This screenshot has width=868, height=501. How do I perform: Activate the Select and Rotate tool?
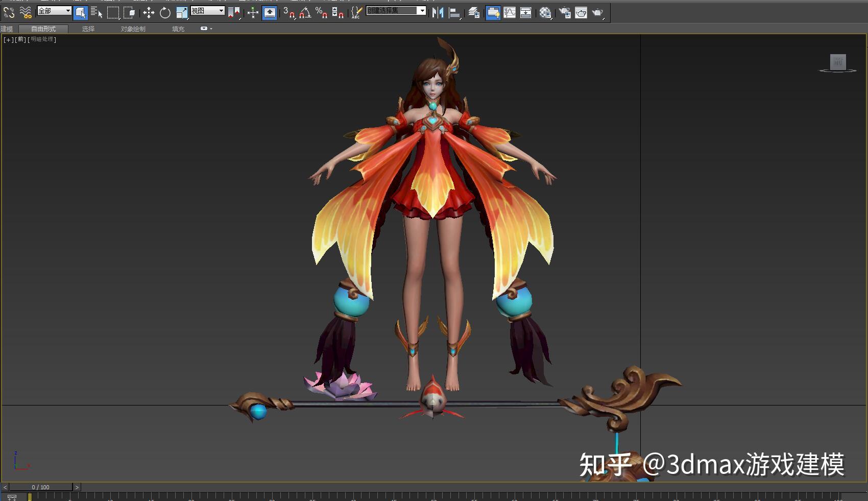coord(165,13)
